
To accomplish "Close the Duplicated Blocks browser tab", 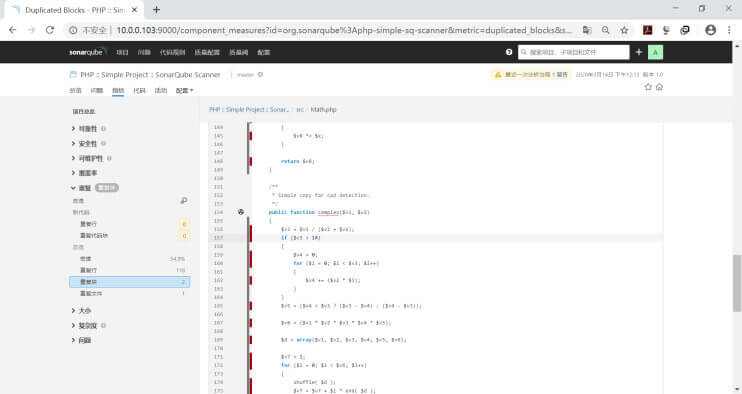I will point(134,9).
